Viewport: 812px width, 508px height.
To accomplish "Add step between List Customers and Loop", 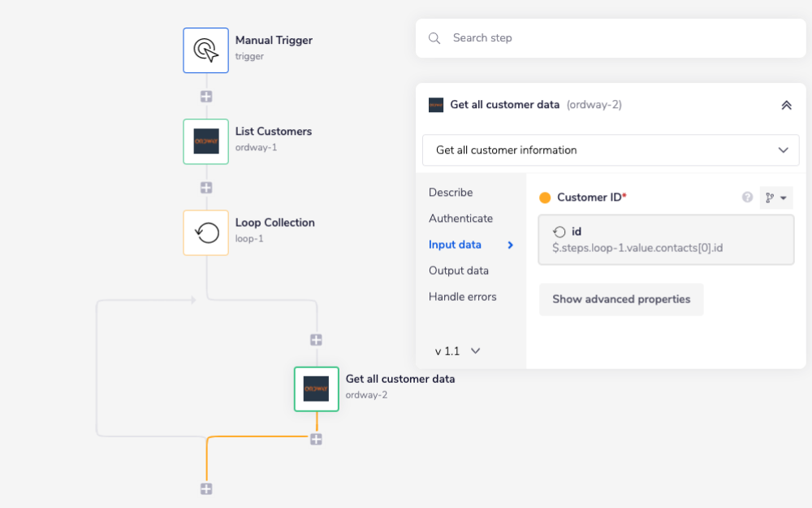I will pos(206,188).
